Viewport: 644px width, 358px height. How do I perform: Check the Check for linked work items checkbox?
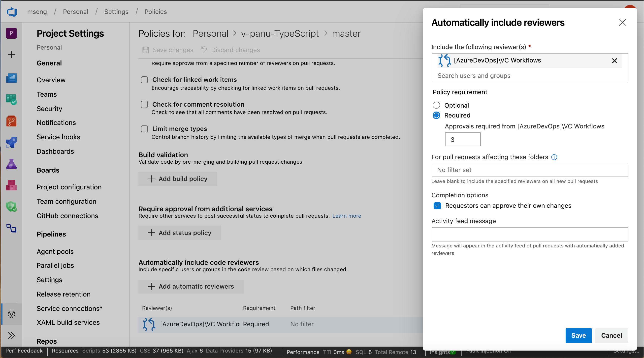tap(144, 80)
